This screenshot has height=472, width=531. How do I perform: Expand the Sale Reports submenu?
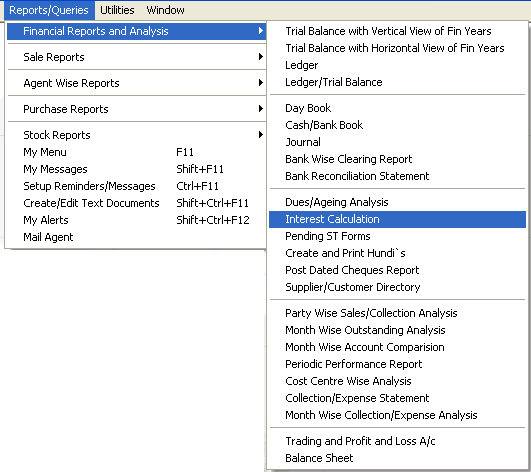click(136, 57)
